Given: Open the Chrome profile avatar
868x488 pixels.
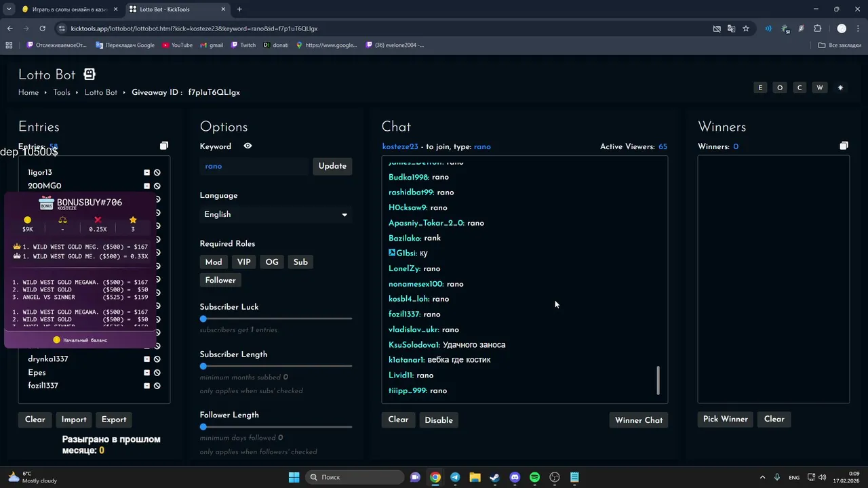Looking at the screenshot, I should coord(842,28).
